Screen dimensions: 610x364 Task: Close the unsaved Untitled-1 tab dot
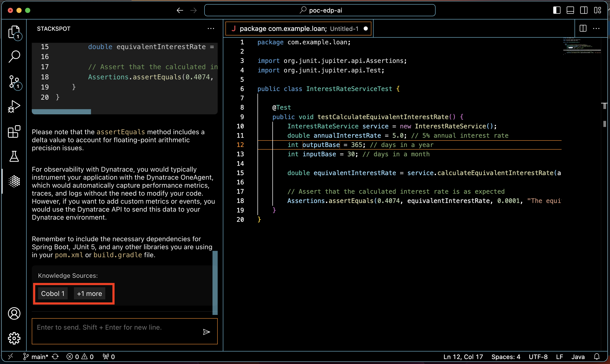pos(366,29)
